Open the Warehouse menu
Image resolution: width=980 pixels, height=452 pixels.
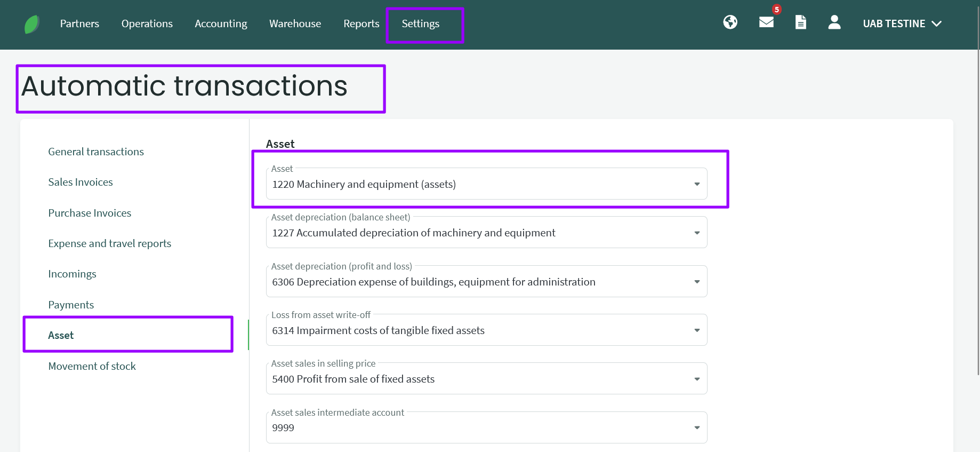click(x=295, y=24)
